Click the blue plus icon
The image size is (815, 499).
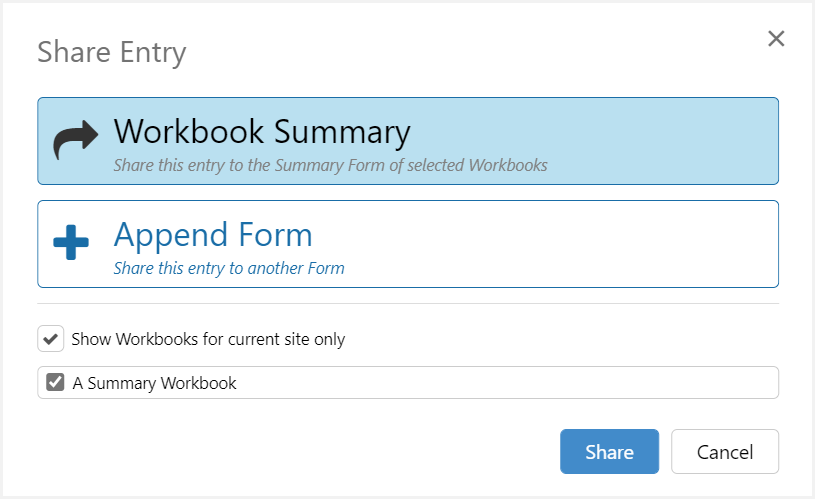pos(71,244)
